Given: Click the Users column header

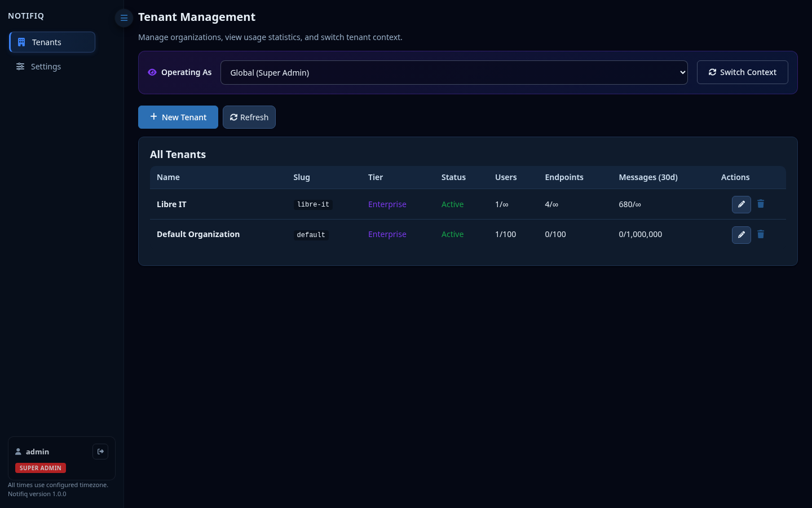Looking at the screenshot, I should (506, 177).
